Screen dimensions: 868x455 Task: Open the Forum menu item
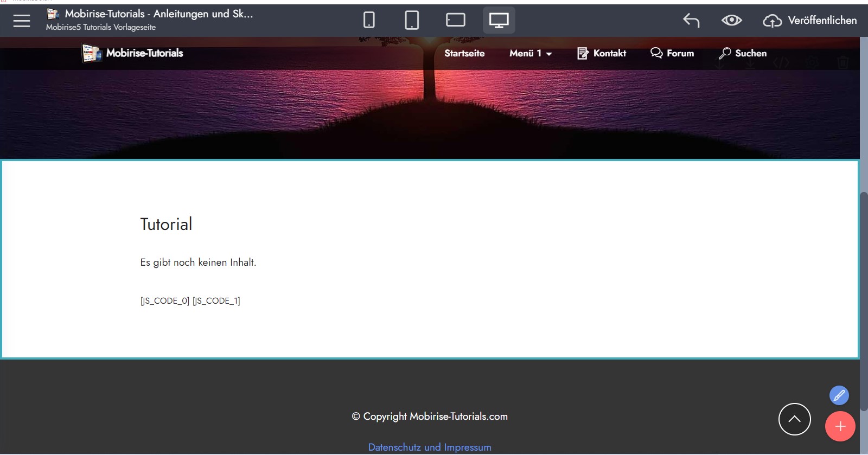click(672, 53)
